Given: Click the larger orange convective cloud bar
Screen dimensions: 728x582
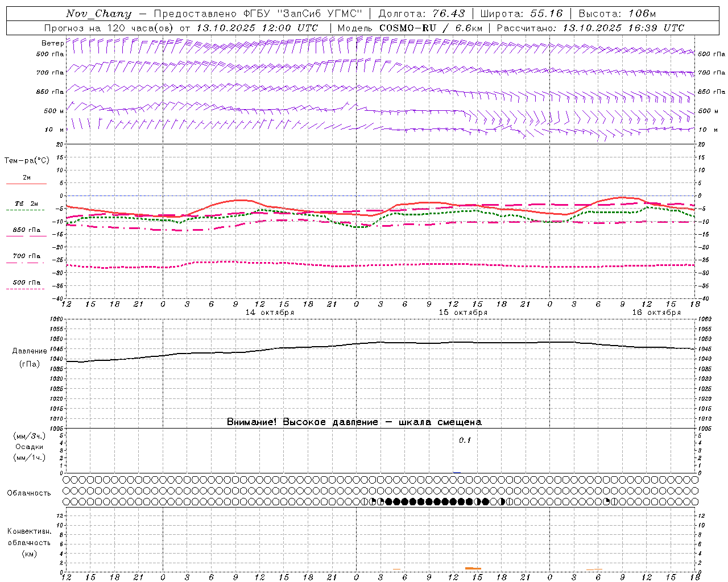Looking at the screenshot, I should tap(473, 568).
